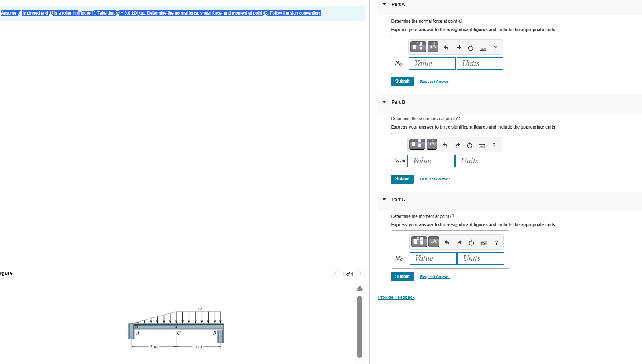Viewport: 642px width, 364px height.
Task: Collapse the Part A section
Action: coord(384,4)
